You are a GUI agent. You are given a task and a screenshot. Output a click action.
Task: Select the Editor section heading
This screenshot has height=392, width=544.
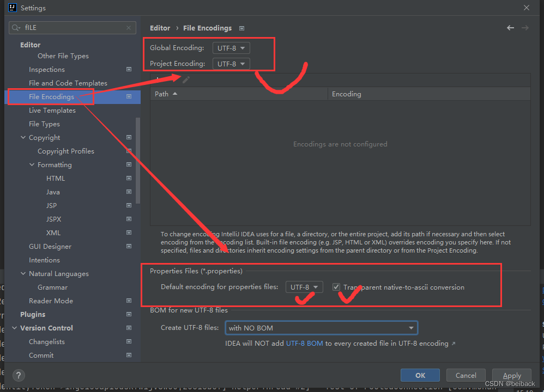pos(30,45)
